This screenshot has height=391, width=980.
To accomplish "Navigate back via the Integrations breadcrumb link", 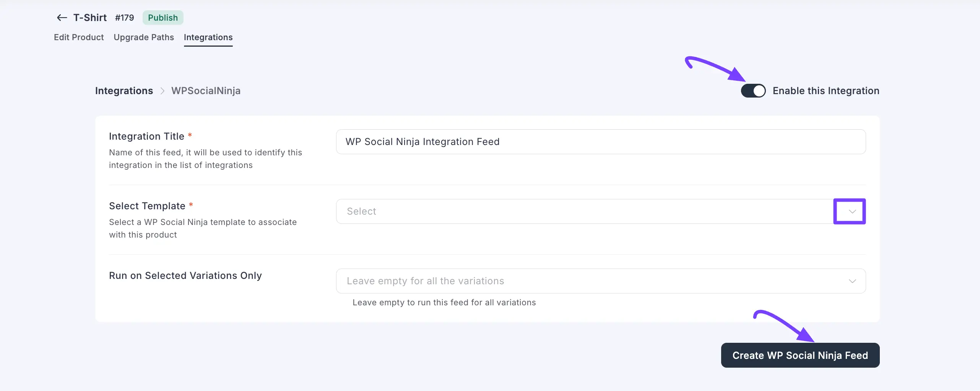I will coord(124,91).
